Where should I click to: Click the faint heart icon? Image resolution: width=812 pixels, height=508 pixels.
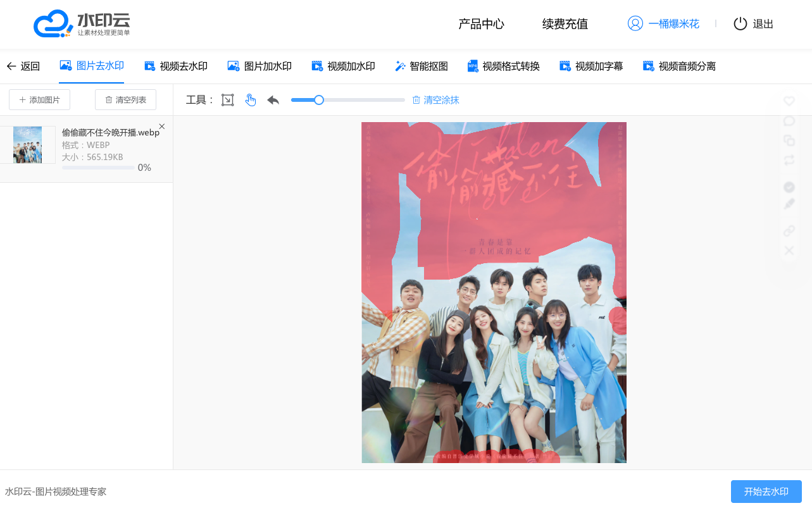point(789,101)
